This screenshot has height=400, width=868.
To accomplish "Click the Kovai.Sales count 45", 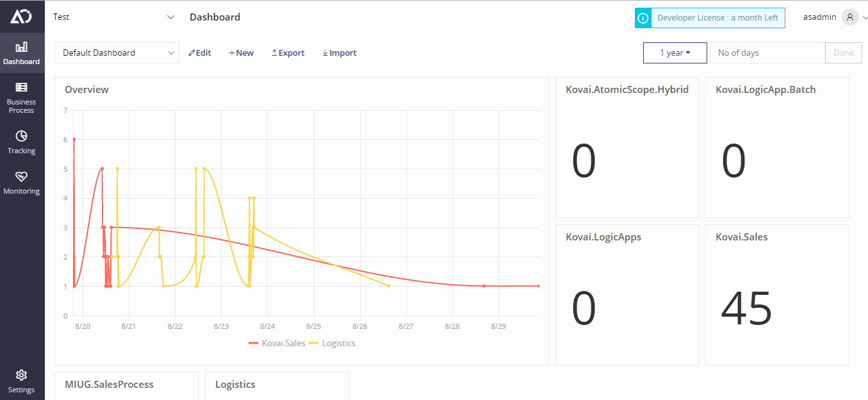I will pyautogui.click(x=746, y=309).
